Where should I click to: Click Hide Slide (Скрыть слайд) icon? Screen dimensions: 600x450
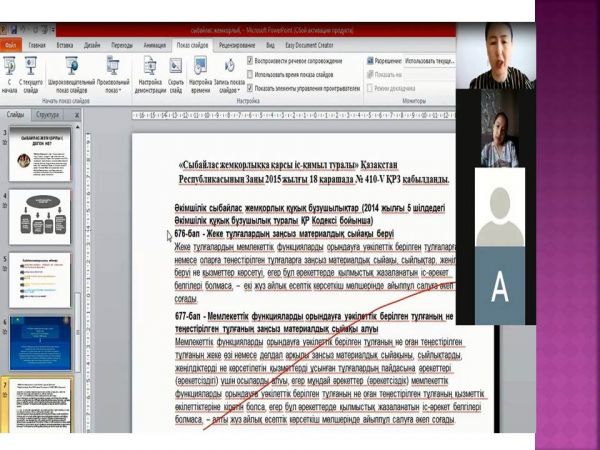174,71
